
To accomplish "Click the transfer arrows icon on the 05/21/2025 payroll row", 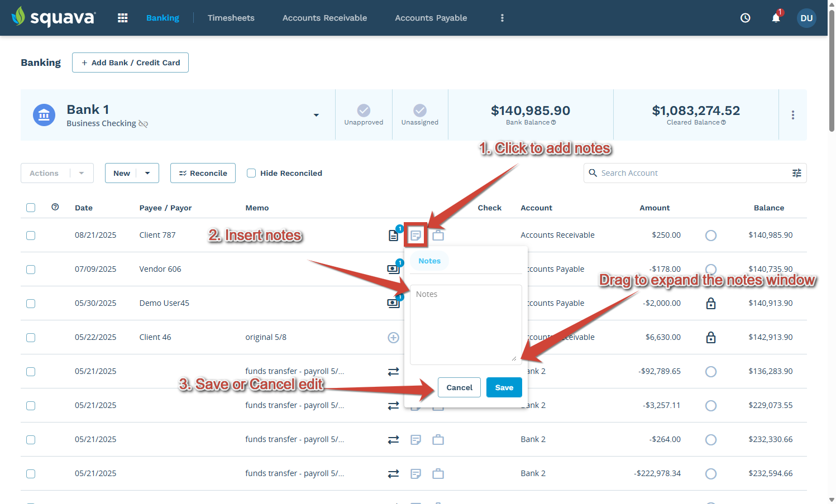I will click(x=394, y=371).
